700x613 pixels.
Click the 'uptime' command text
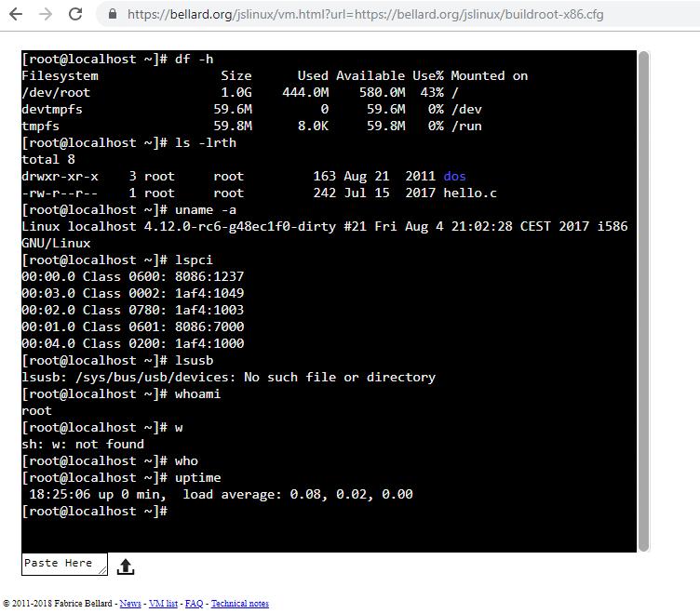click(x=197, y=477)
